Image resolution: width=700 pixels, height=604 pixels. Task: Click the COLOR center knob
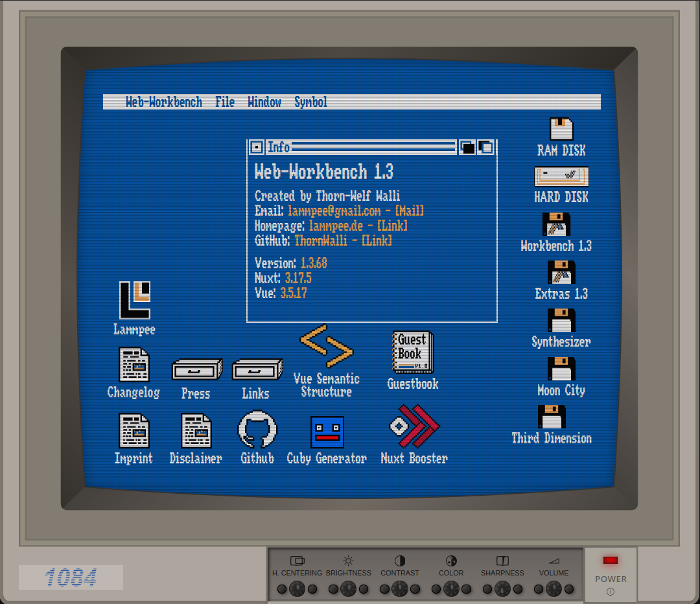click(451, 589)
